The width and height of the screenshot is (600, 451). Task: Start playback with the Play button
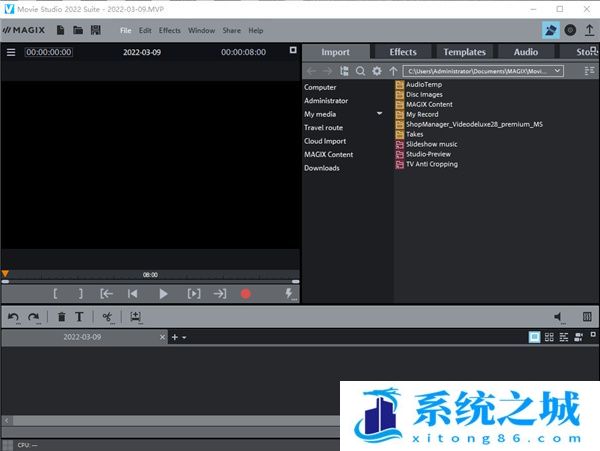[x=163, y=294]
